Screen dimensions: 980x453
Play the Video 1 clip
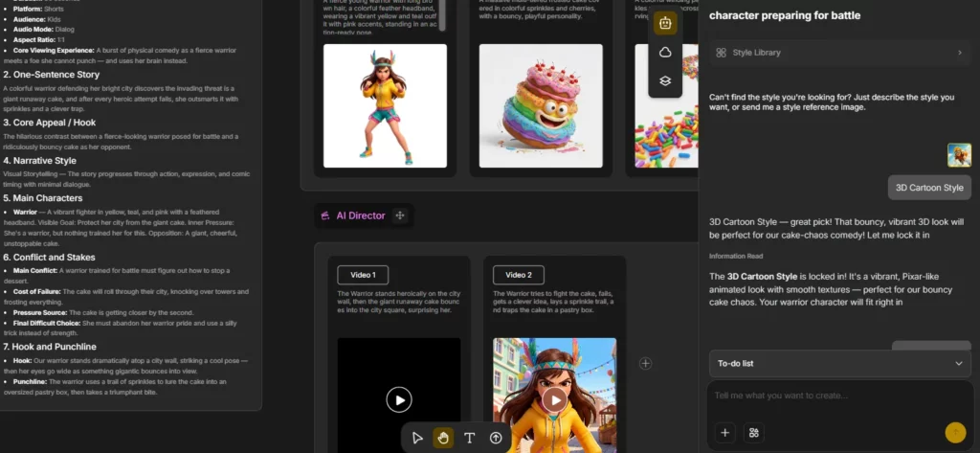click(399, 399)
